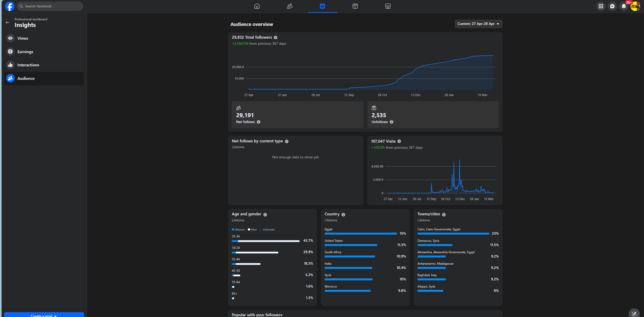Open the Friends icon in top navigation

[x=290, y=6]
